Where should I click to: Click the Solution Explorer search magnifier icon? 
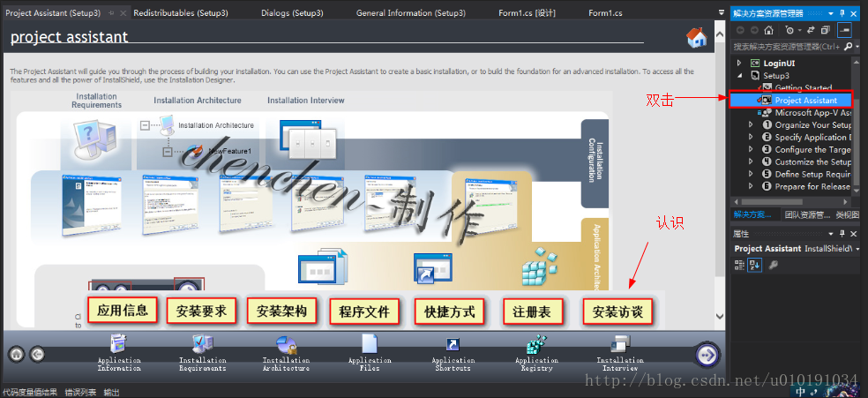click(x=848, y=47)
